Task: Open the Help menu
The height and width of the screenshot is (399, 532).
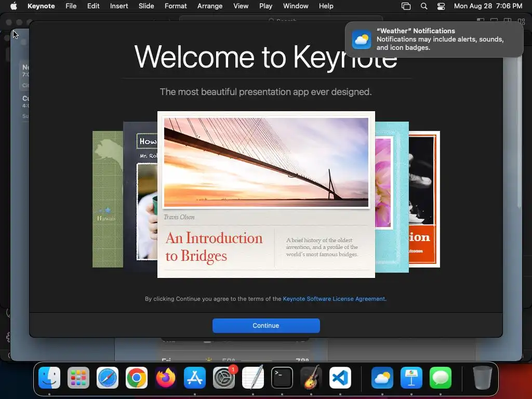Action: pyautogui.click(x=326, y=6)
